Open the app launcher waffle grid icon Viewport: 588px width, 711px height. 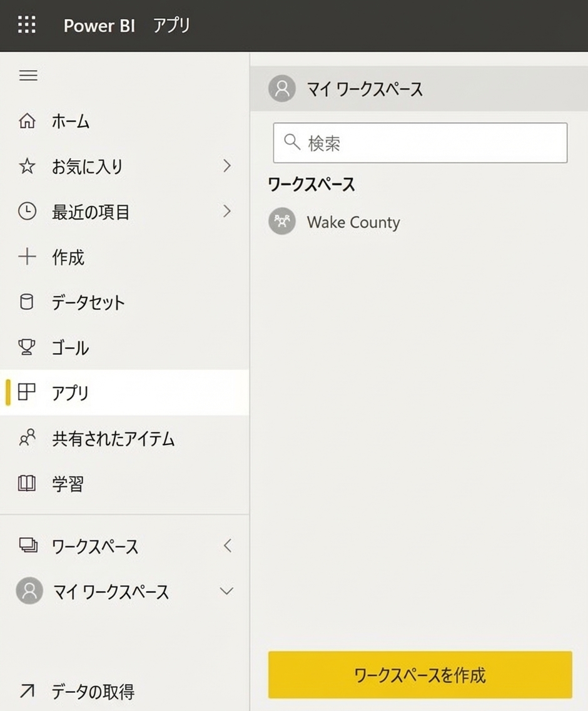(x=27, y=24)
